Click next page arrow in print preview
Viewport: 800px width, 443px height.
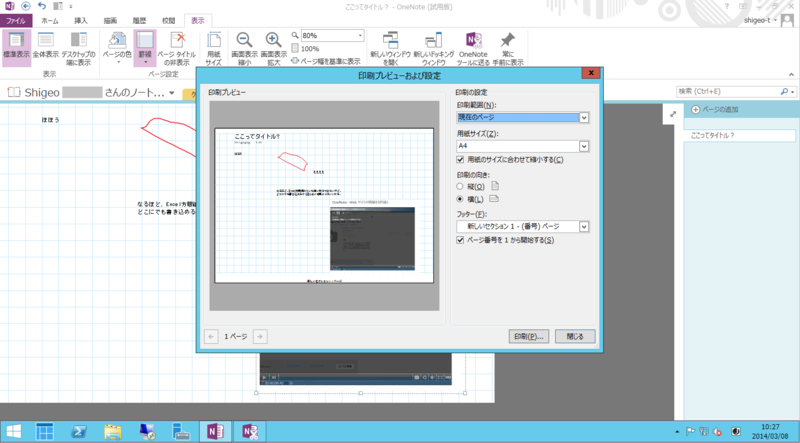260,336
